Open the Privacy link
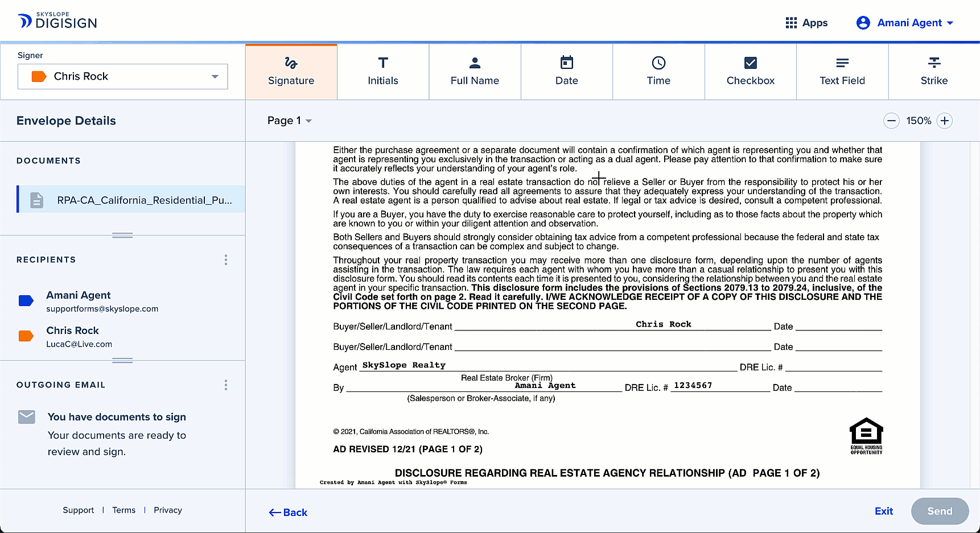 pyautogui.click(x=168, y=510)
